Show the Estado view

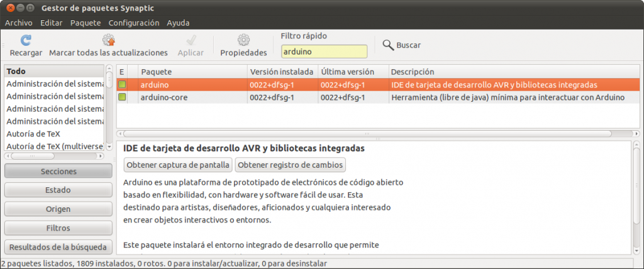pyautogui.click(x=58, y=190)
